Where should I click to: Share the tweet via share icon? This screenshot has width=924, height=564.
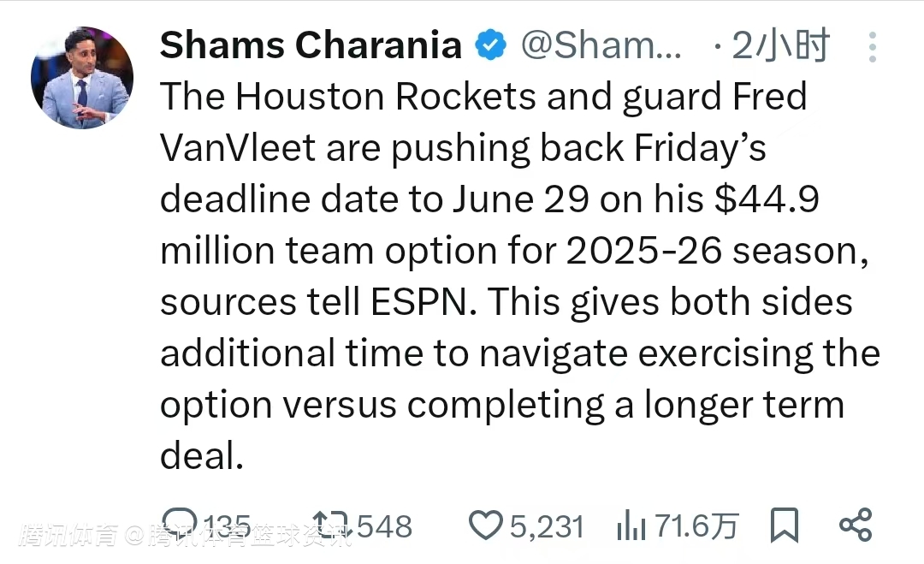coord(855,525)
